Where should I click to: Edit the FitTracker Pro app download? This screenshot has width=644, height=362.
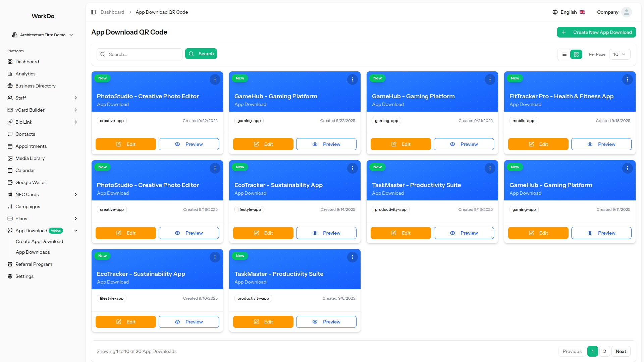point(538,144)
